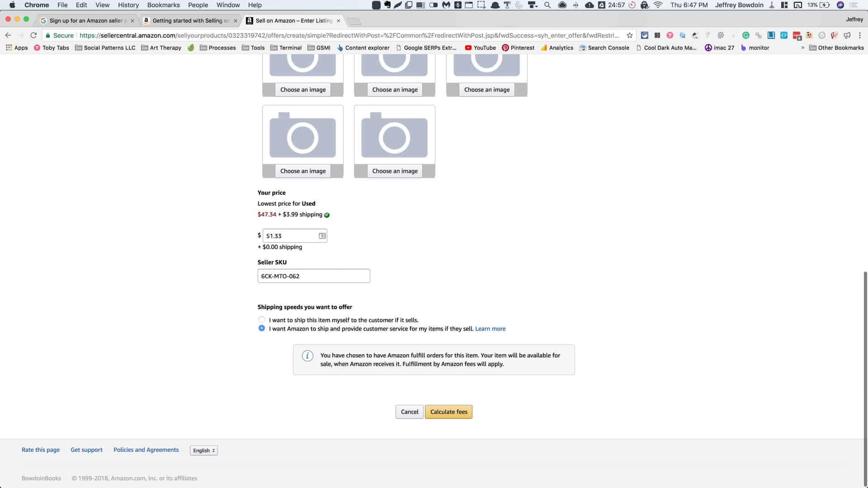Check the shipping confirmation badge icon
The height and width of the screenshot is (488, 868).
tap(327, 215)
